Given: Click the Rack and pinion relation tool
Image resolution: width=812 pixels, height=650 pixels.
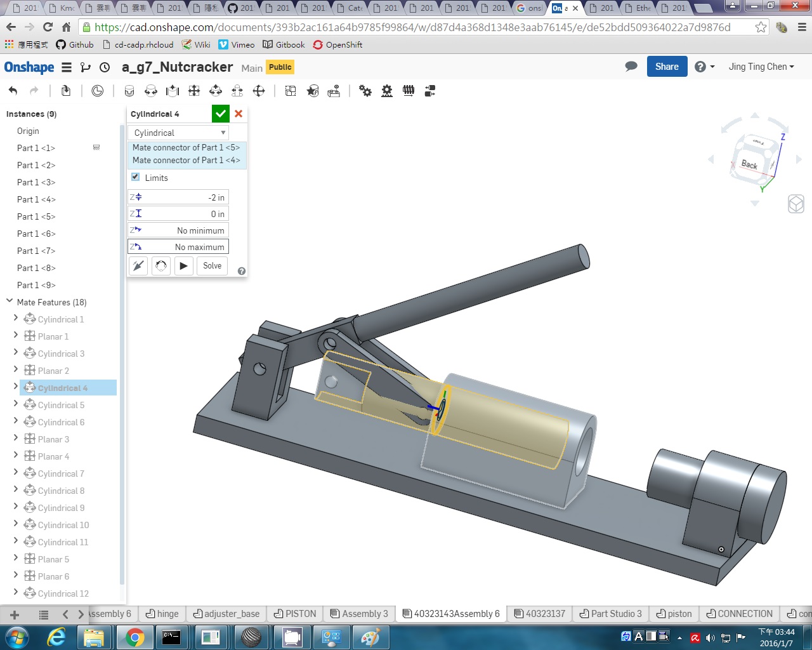Looking at the screenshot, I should (387, 91).
